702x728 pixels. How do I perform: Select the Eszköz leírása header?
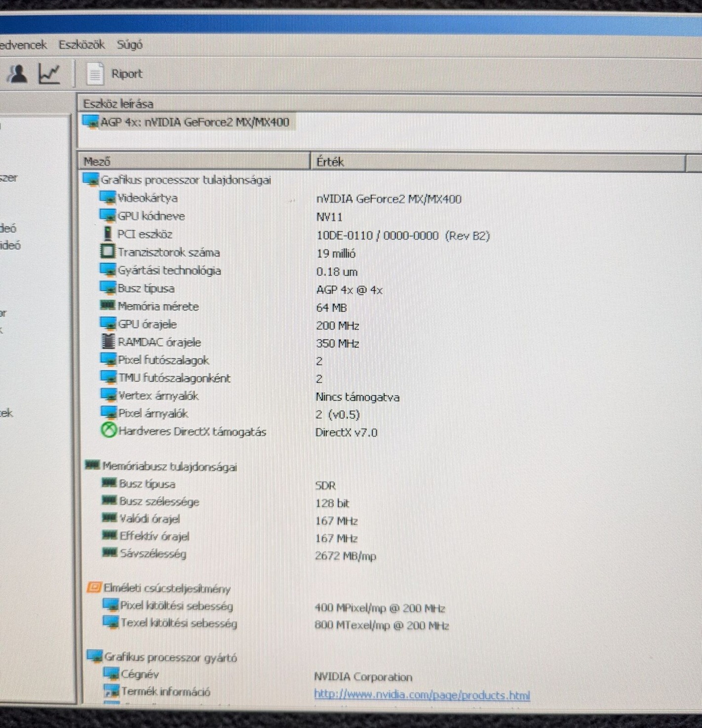click(118, 104)
